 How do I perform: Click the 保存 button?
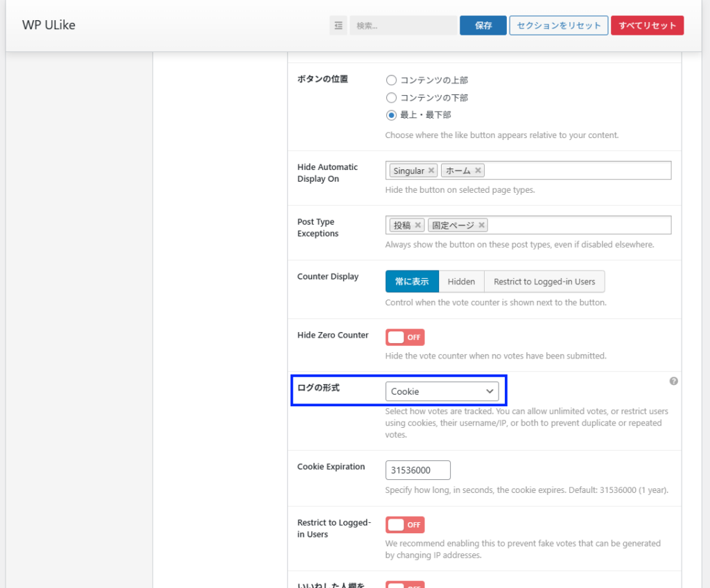(483, 26)
